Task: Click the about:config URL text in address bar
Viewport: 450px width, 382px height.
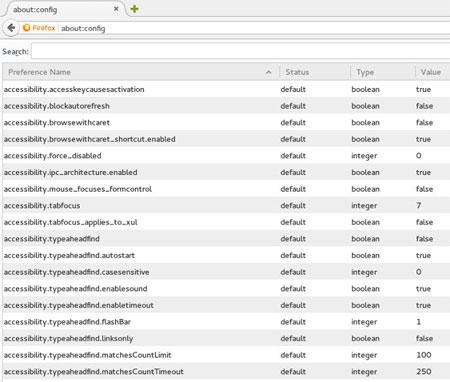Action: point(83,28)
